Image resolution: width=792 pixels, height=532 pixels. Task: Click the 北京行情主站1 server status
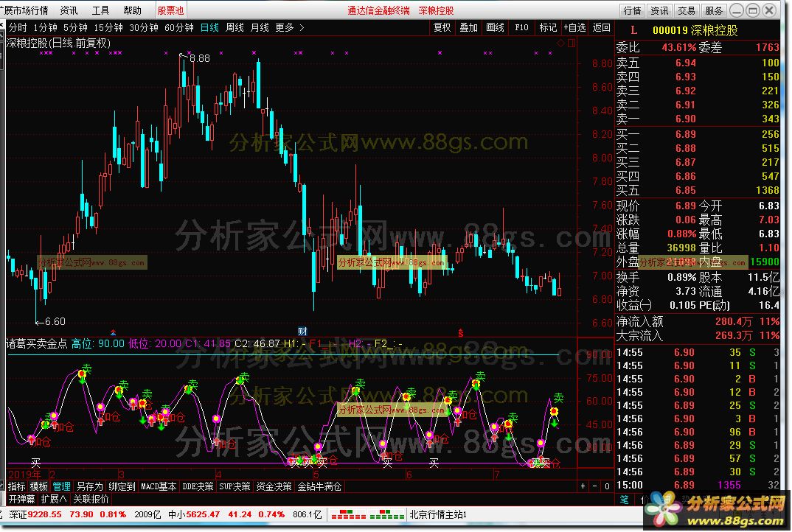438,515
